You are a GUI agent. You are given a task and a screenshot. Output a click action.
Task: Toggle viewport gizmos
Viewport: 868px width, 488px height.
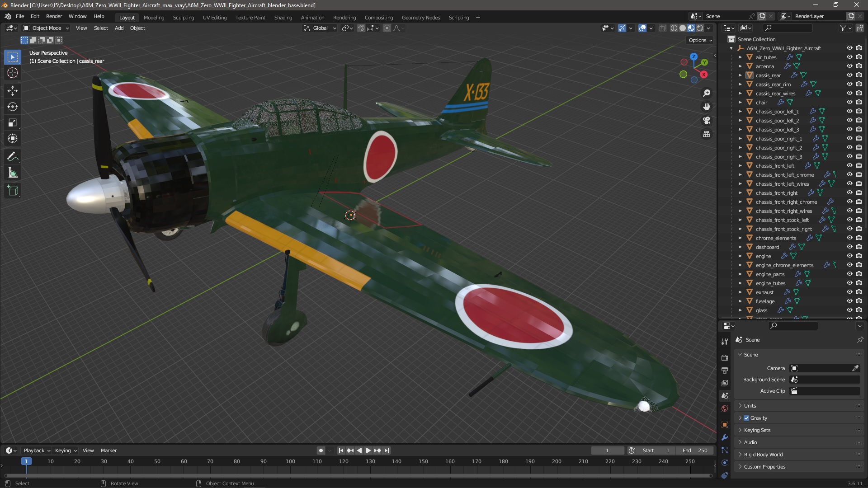pos(622,28)
